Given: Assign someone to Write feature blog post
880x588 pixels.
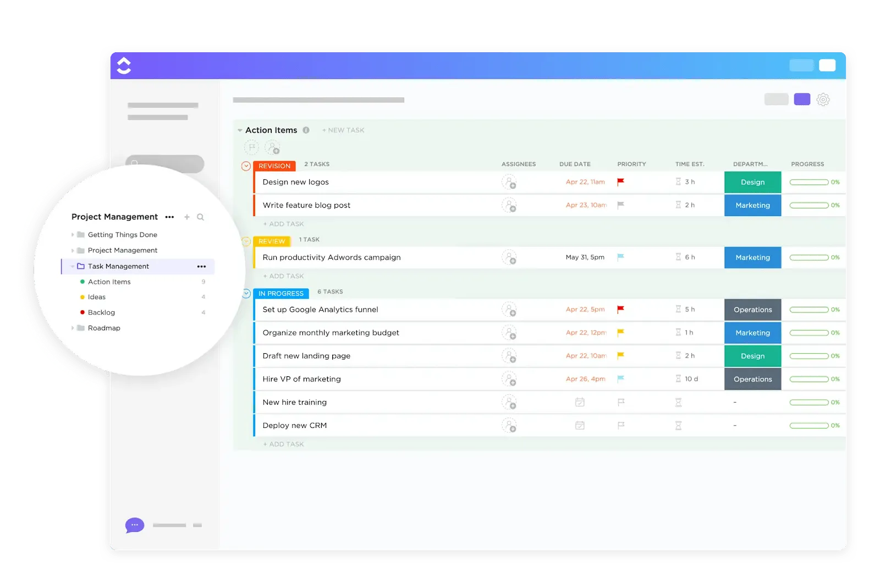Looking at the screenshot, I should tap(509, 205).
